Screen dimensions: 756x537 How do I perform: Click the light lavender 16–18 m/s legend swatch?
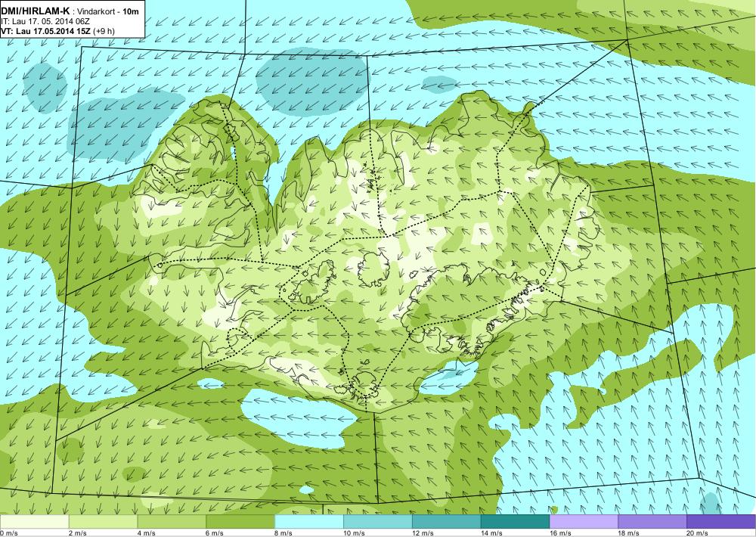pos(584,522)
